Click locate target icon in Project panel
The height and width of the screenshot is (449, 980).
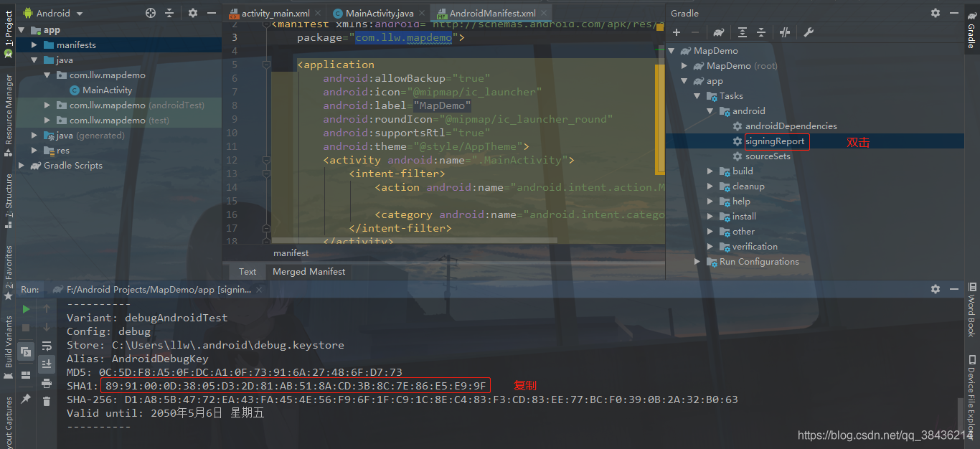click(x=151, y=13)
